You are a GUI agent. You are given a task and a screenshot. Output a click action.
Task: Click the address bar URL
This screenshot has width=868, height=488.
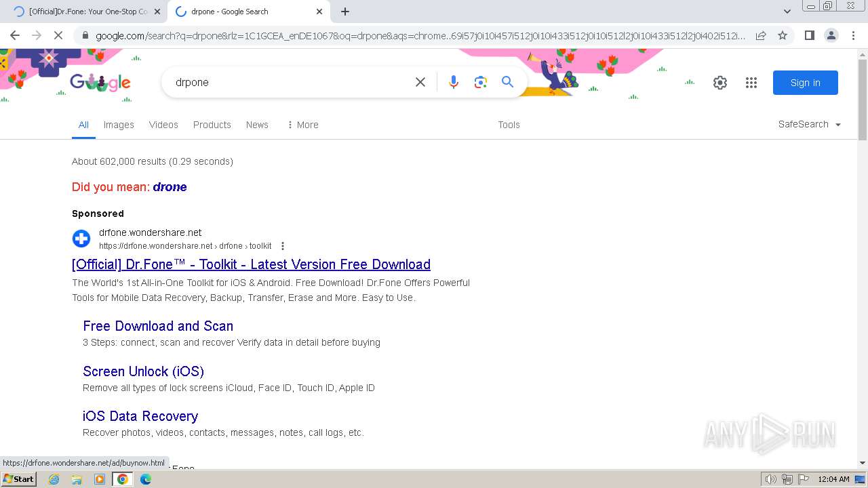[420, 36]
